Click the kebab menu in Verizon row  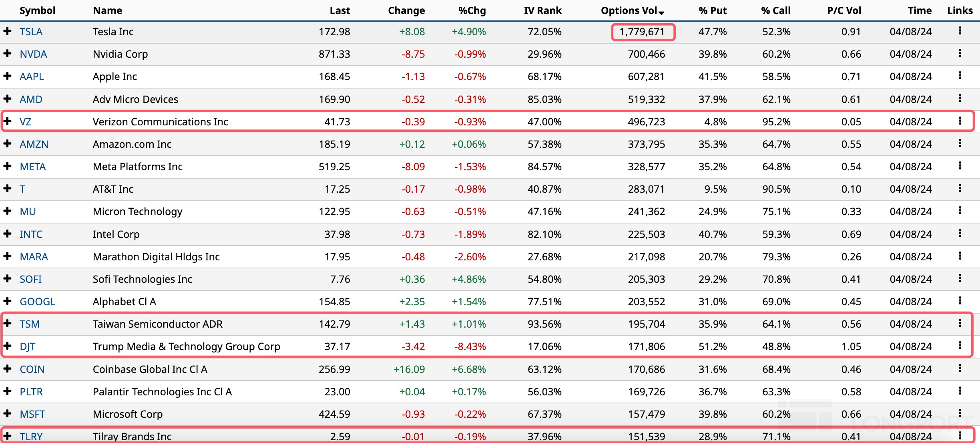click(960, 121)
